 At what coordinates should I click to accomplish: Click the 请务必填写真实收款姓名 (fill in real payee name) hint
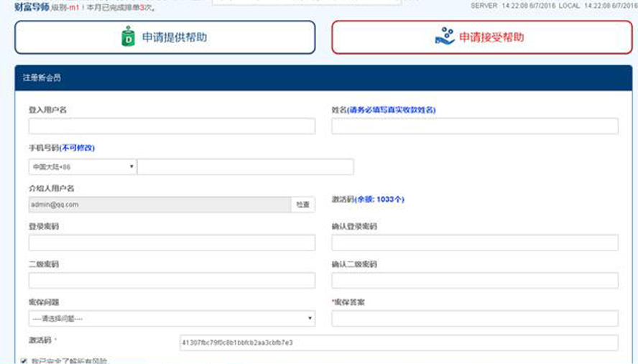(x=392, y=110)
